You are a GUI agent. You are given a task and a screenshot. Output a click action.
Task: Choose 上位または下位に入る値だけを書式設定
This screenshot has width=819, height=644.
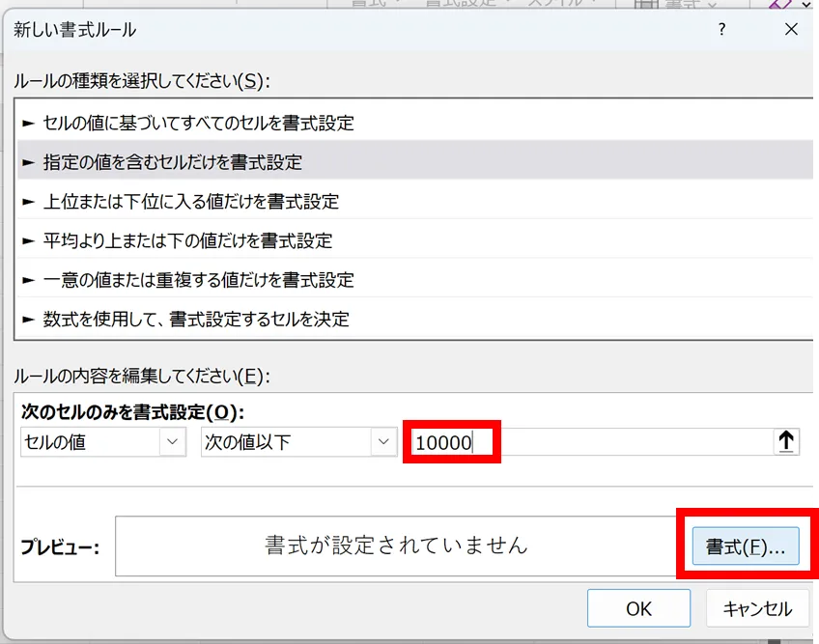pos(190,201)
